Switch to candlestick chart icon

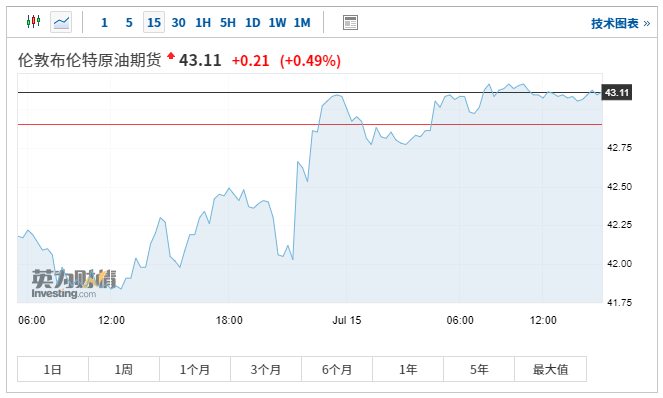33,21
